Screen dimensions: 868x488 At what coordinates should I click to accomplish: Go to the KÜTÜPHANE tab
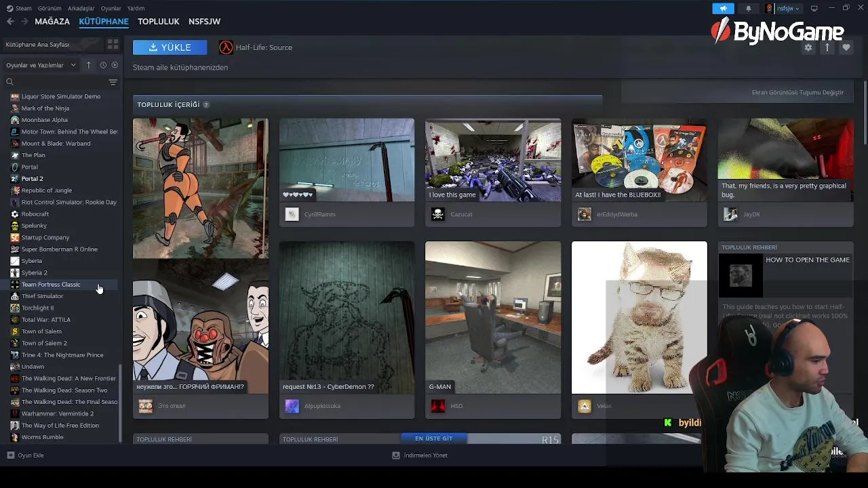tap(104, 22)
